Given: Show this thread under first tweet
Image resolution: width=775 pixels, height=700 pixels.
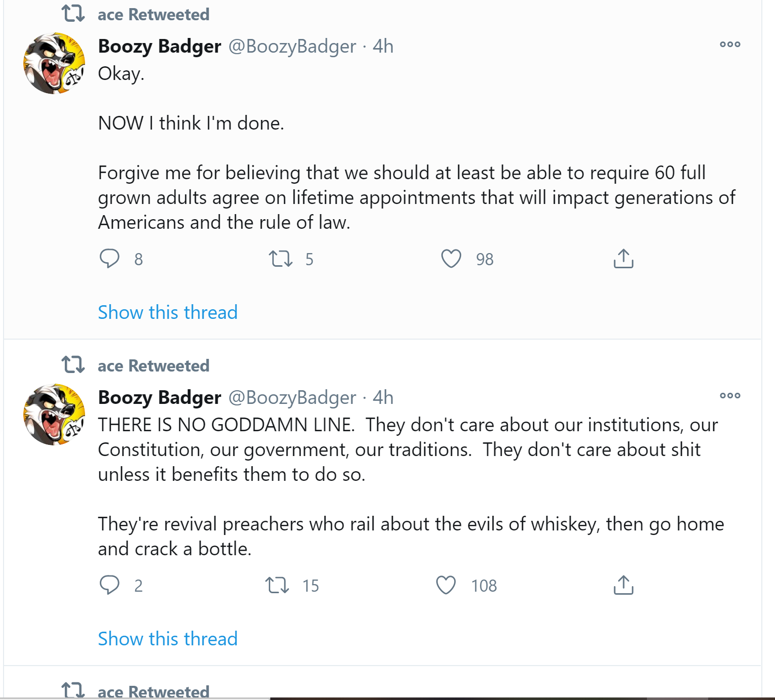Looking at the screenshot, I should (168, 312).
